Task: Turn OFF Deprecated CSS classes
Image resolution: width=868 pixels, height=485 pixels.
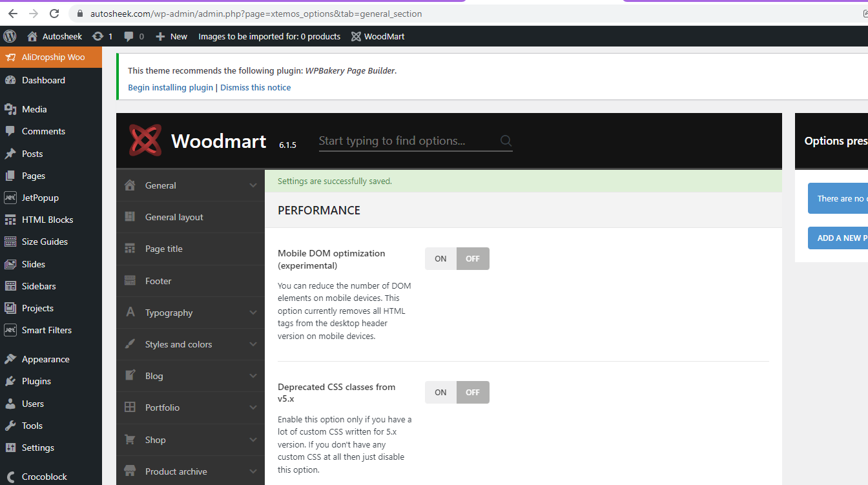Action: tap(473, 392)
